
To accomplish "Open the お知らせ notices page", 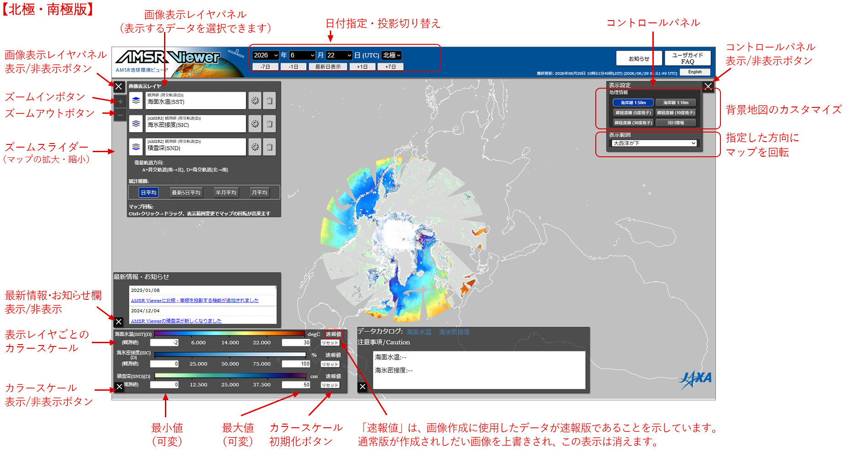I will click(639, 58).
